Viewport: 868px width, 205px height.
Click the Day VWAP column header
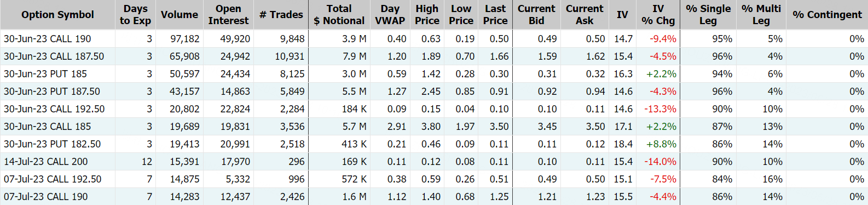tap(390, 15)
